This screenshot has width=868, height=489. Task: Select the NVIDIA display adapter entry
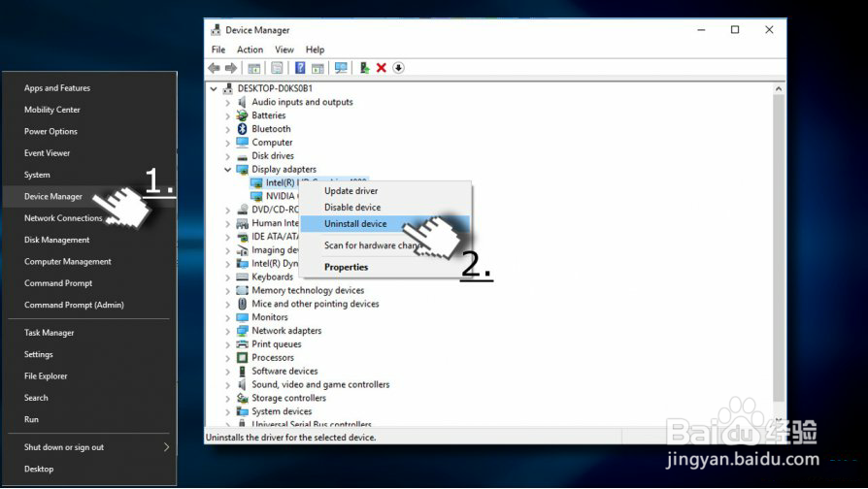pos(280,196)
